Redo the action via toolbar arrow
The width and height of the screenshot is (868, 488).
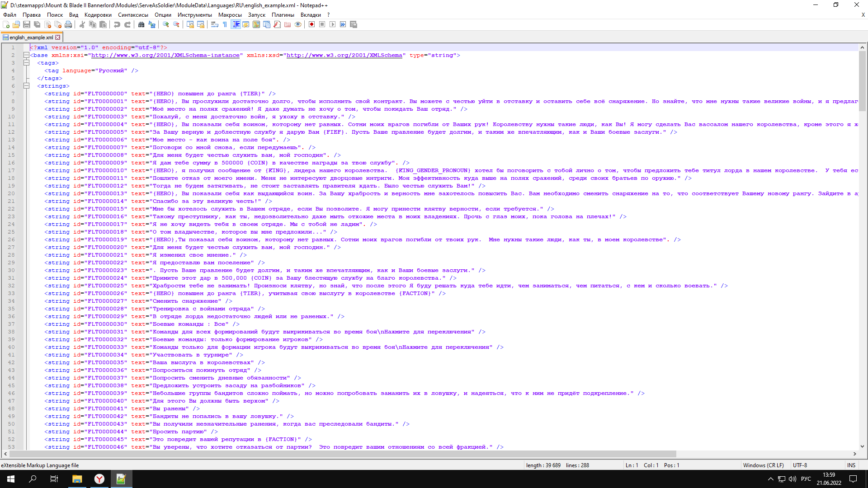coord(127,24)
